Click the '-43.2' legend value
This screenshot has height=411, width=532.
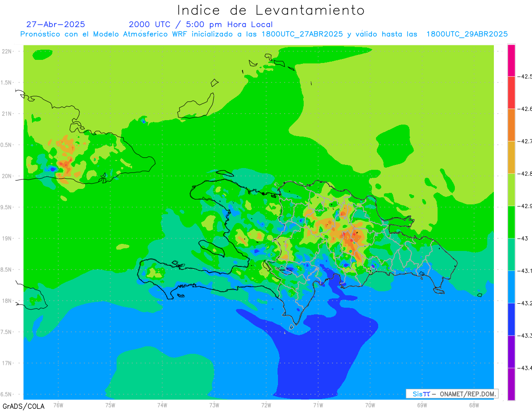(525, 303)
